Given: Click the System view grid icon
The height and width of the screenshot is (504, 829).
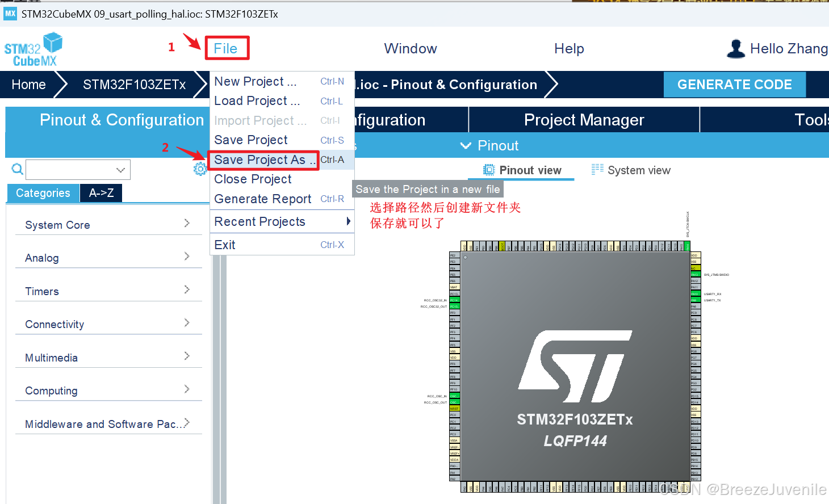Looking at the screenshot, I should tap(597, 169).
